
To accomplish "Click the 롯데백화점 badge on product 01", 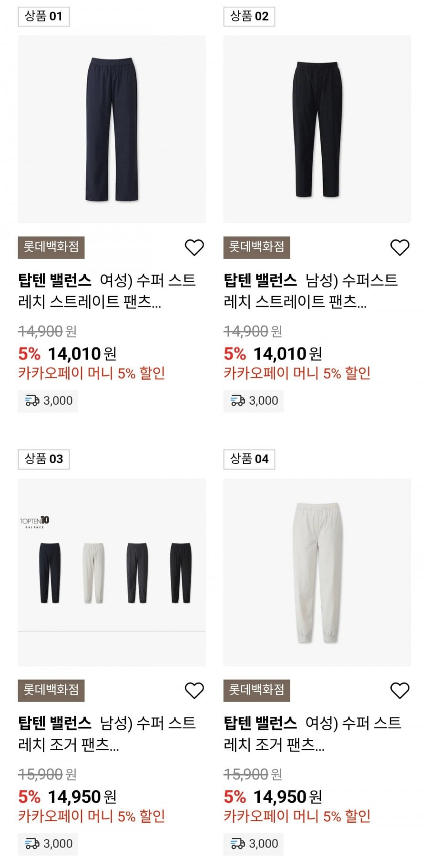I will pyautogui.click(x=51, y=247).
